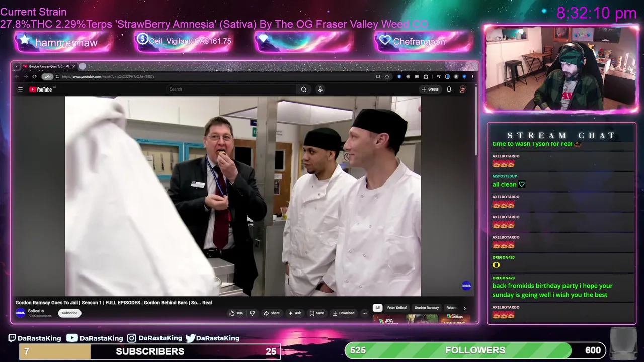
Task: Click the video player to pause
Action: 243,196
